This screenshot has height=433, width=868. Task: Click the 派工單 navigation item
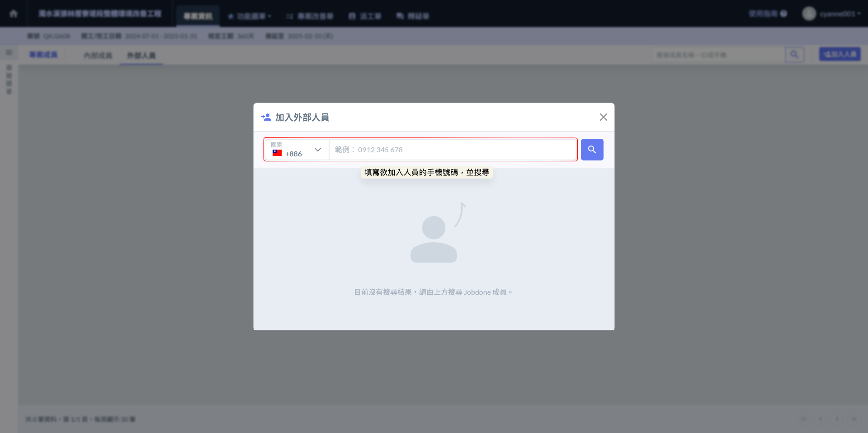coord(365,16)
